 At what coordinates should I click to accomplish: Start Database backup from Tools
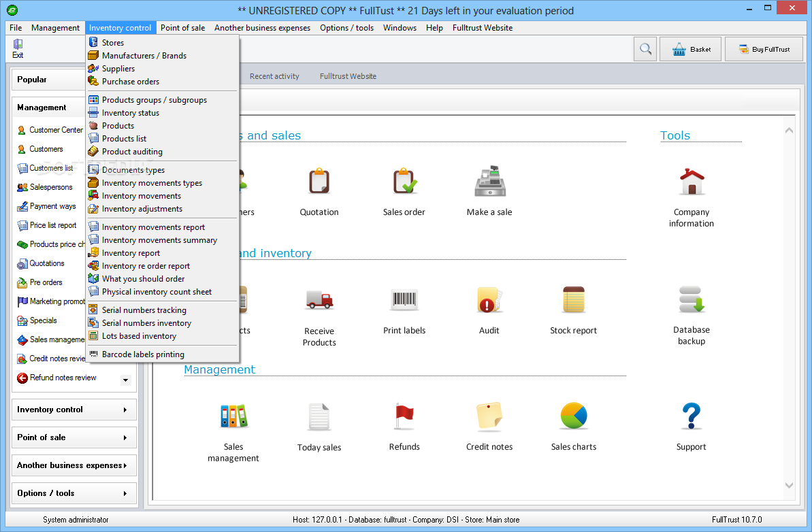(x=692, y=300)
